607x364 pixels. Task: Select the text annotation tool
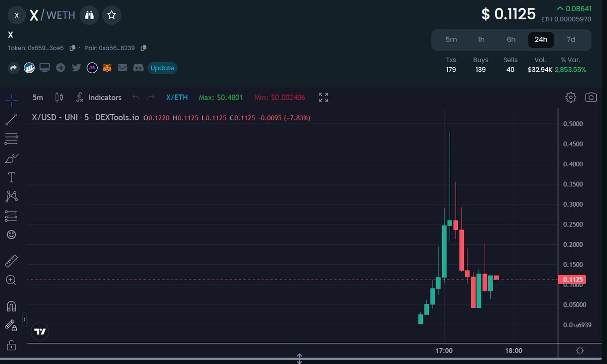click(11, 177)
